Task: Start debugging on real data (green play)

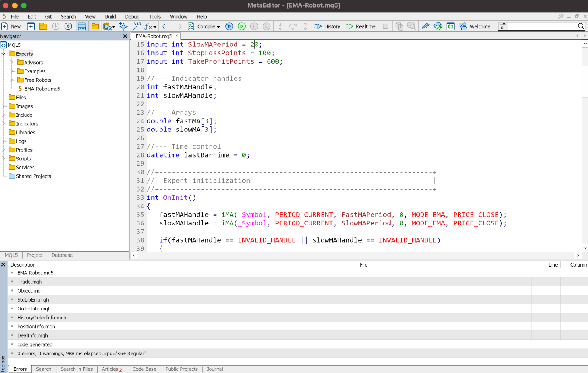Action: click(x=242, y=26)
